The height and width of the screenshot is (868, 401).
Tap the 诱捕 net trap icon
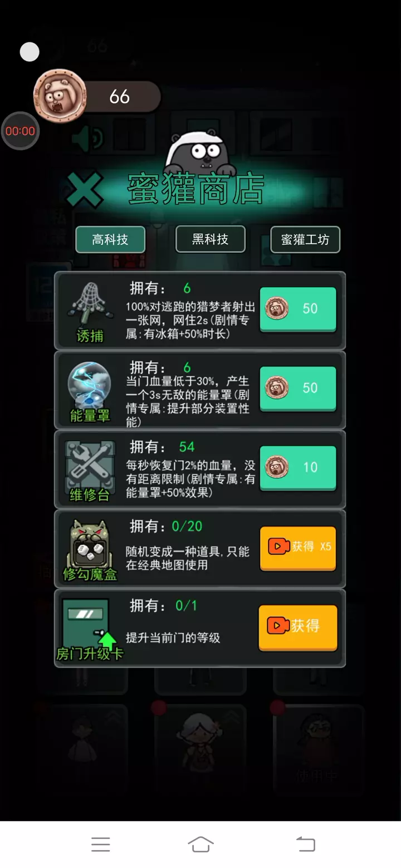point(90,310)
